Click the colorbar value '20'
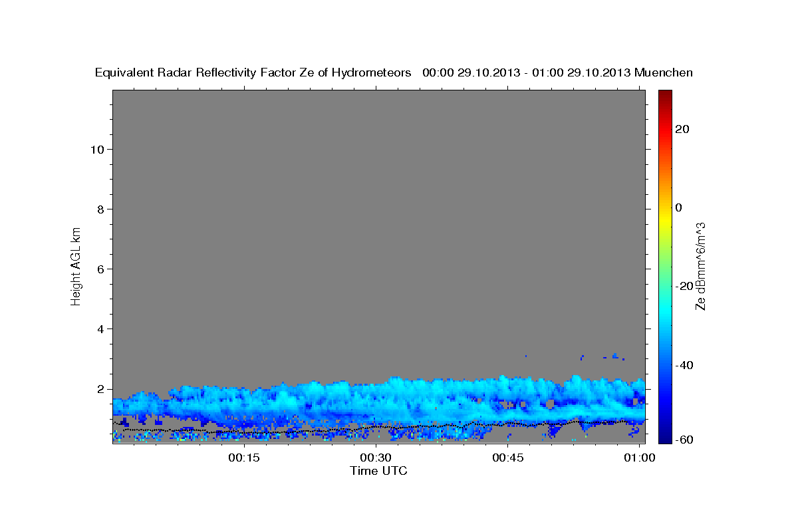The width and height of the screenshot is (798, 532). click(x=682, y=129)
